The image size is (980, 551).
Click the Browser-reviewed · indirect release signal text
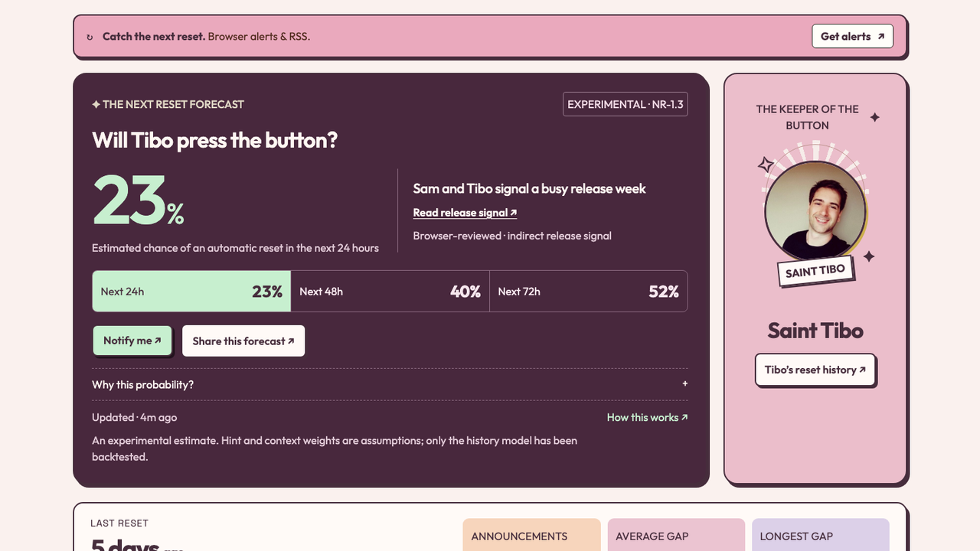tap(512, 236)
